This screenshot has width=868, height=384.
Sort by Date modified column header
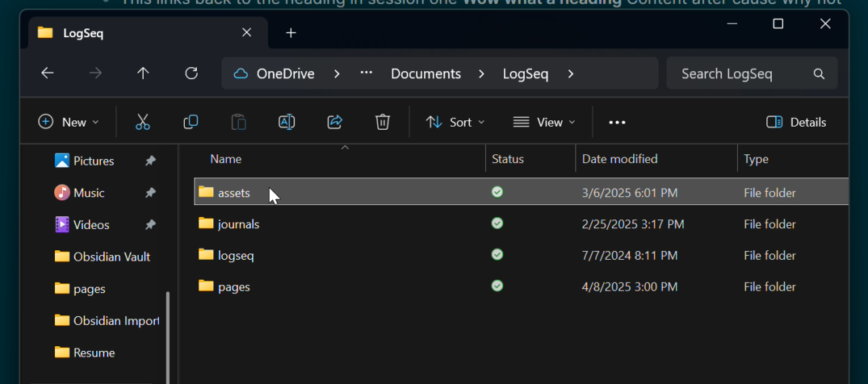pyautogui.click(x=619, y=160)
